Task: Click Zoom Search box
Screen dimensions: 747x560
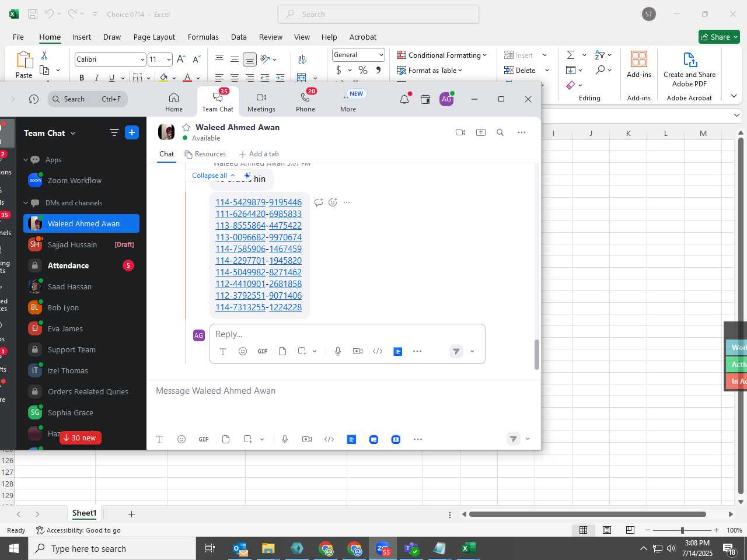Action: pos(88,99)
